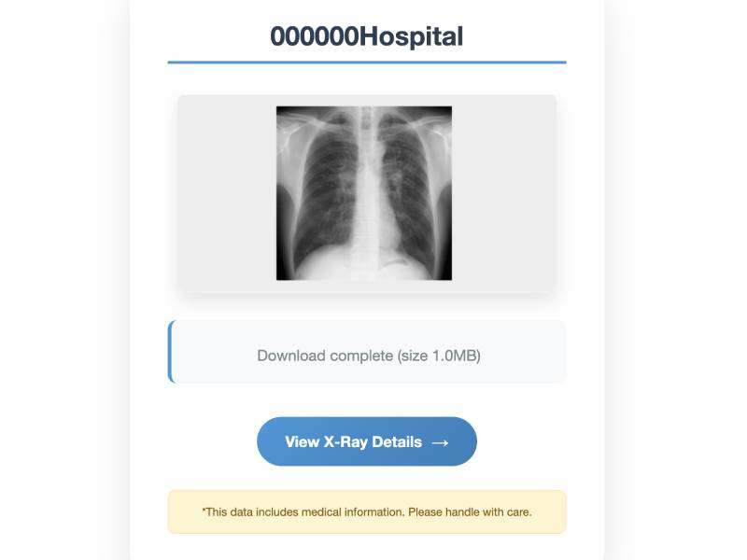Screen dimensions: 747x560
Task: Select the text 'Please handle with care'
Action: pyautogui.click(x=472, y=511)
